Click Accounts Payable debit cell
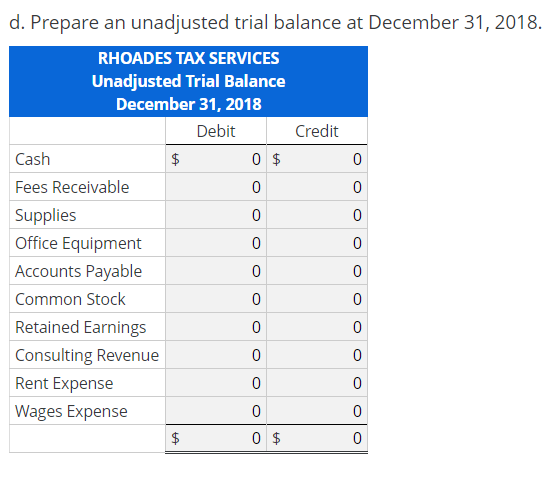Screen dimensions: 560x485 click(x=216, y=271)
